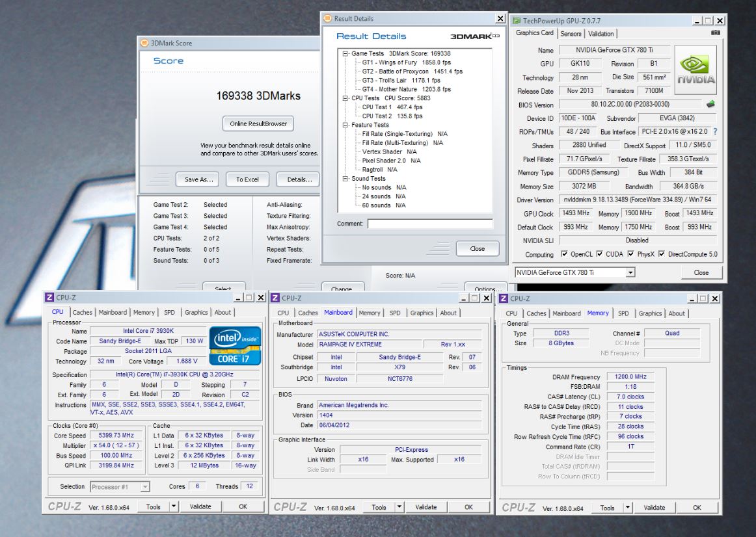Switch to the Validation tab in GPU-Z
The image size is (756, 537).
click(x=601, y=34)
